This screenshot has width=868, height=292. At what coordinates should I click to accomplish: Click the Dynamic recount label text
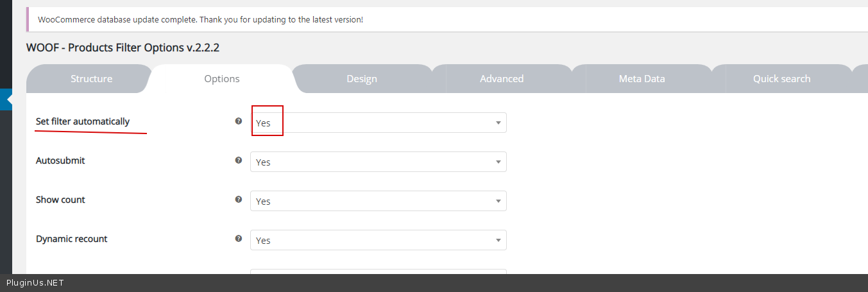pyautogui.click(x=71, y=239)
